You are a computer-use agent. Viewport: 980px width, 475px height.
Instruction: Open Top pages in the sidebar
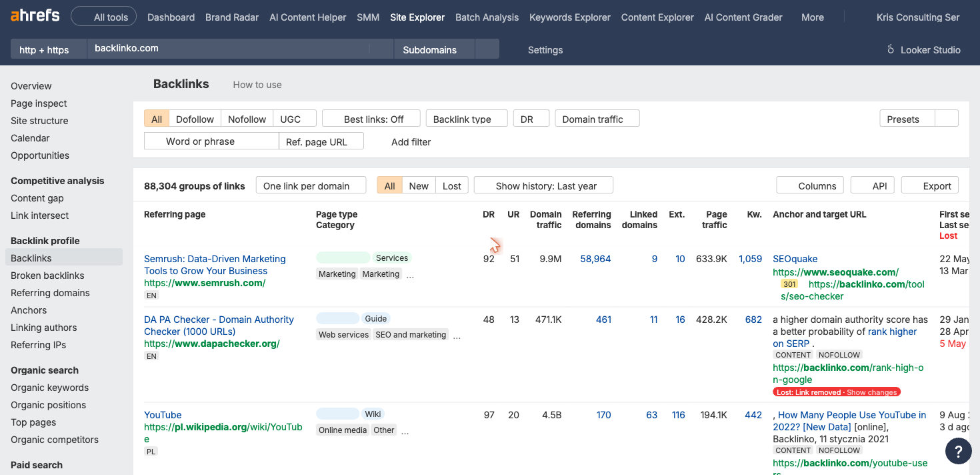[x=33, y=422]
